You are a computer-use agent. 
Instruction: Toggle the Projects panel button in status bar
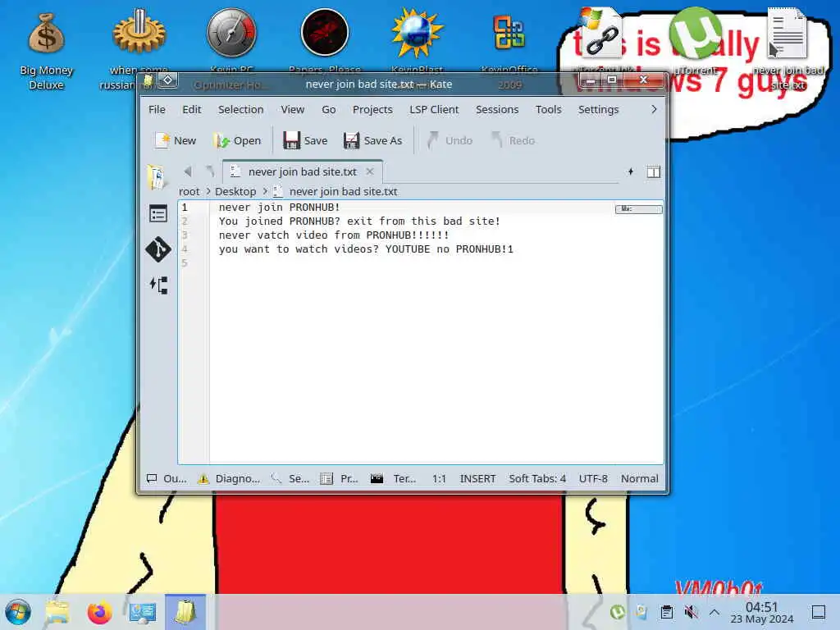339,478
